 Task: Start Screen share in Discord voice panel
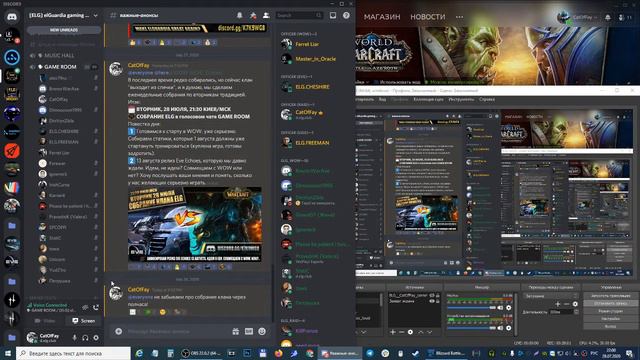coord(84,321)
